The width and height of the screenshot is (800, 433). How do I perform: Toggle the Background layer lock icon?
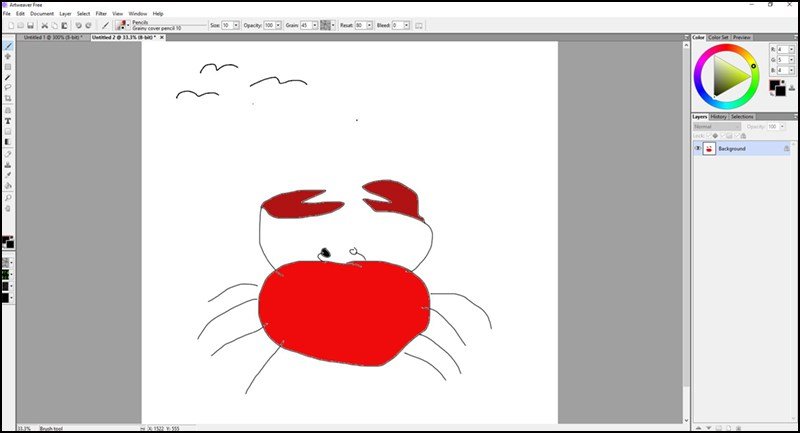tap(786, 148)
